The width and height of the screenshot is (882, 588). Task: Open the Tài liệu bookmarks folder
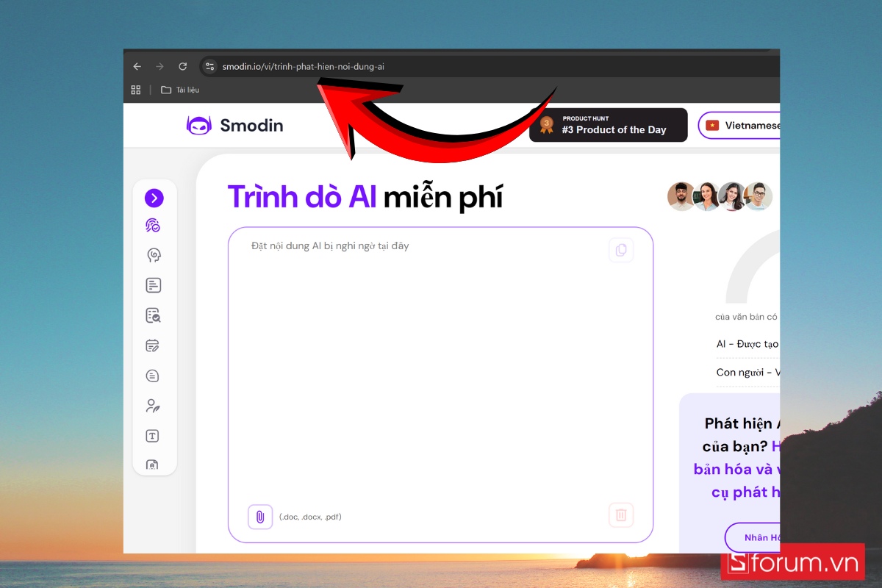pyautogui.click(x=179, y=90)
